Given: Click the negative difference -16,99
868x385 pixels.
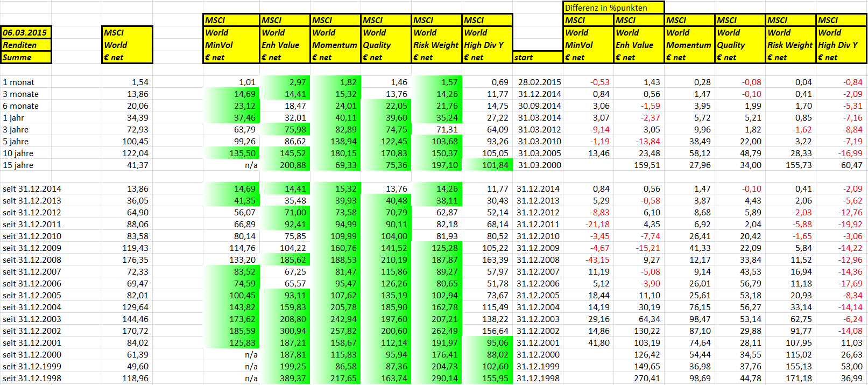Looking at the screenshot, I should pyautogui.click(x=850, y=153).
